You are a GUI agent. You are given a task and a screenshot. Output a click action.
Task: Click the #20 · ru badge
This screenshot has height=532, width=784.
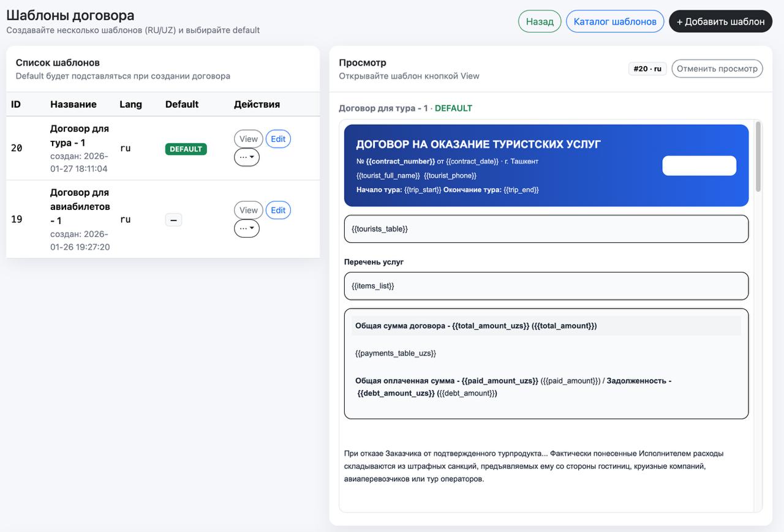[647, 69]
